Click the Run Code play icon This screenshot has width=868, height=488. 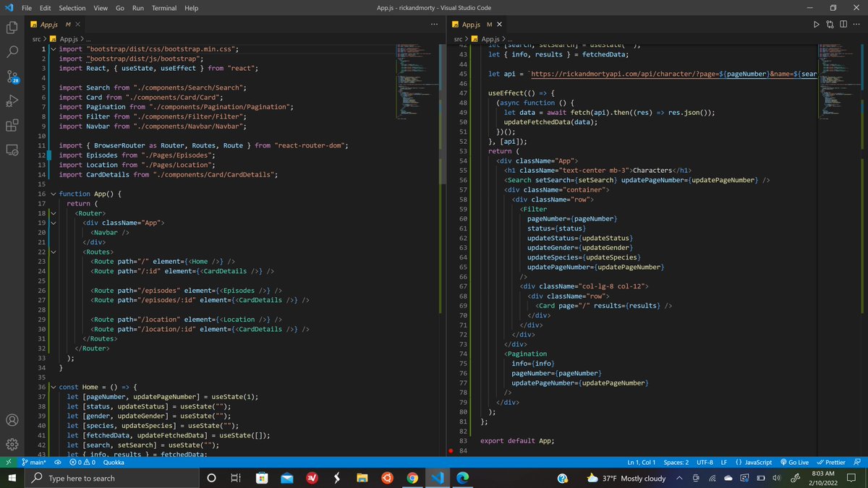pyautogui.click(x=817, y=25)
